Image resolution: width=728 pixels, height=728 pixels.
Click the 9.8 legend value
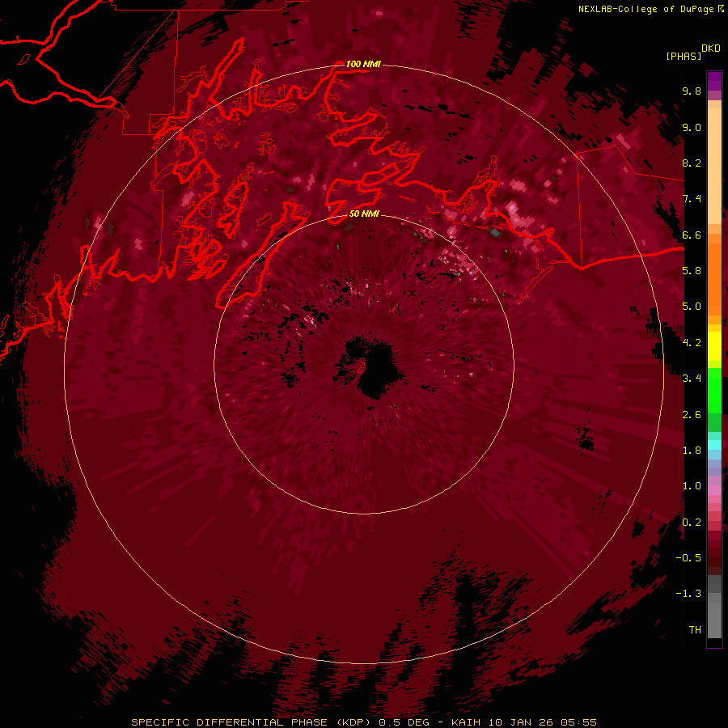pos(692,91)
